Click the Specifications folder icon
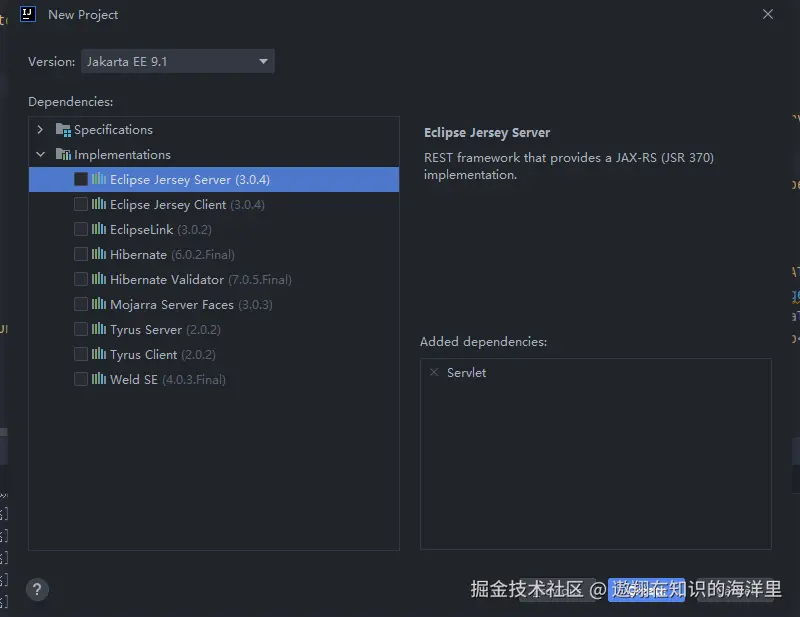The width and height of the screenshot is (800, 617). point(63,130)
